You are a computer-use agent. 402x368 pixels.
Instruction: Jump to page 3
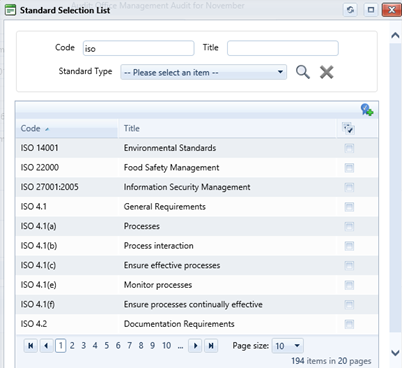pos(84,346)
